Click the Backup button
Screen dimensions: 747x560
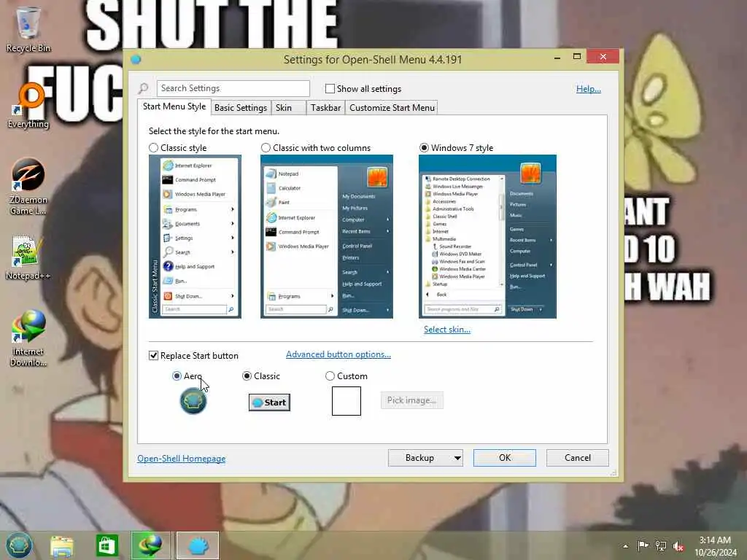419,458
